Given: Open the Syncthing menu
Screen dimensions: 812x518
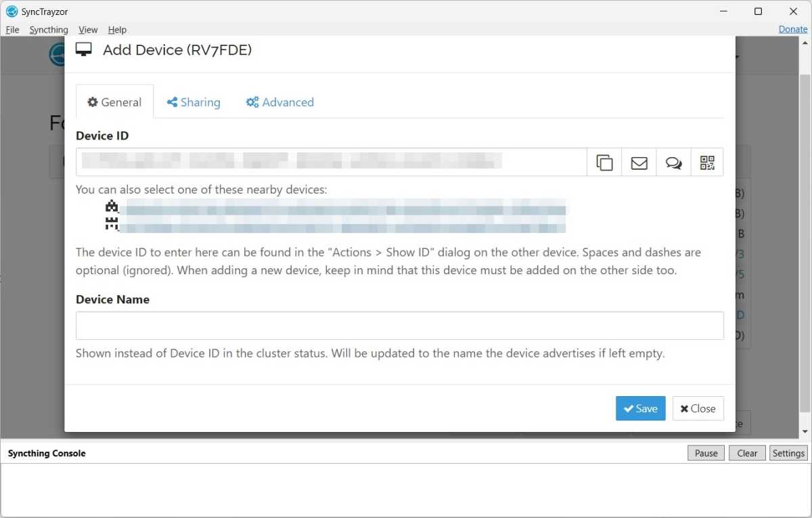Looking at the screenshot, I should click(49, 30).
